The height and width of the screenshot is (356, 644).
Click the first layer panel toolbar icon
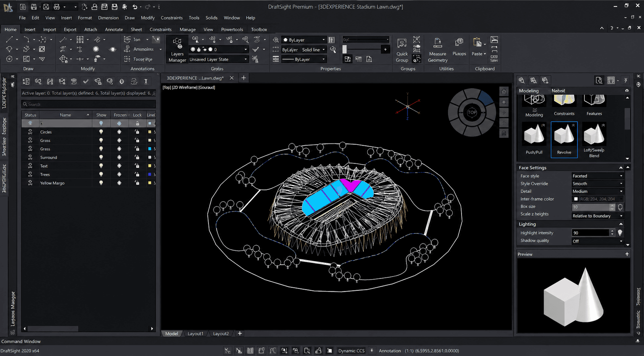tap(26, 81)
